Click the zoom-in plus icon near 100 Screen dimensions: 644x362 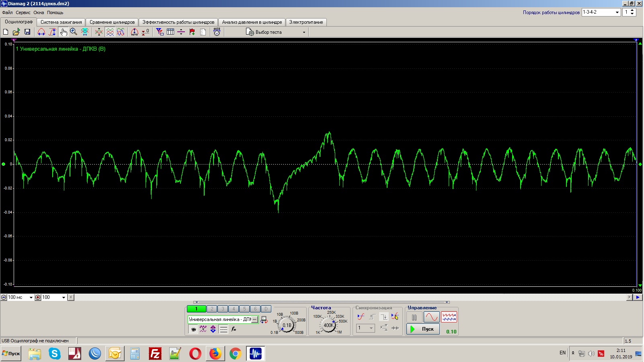click(x=38, y=297)
